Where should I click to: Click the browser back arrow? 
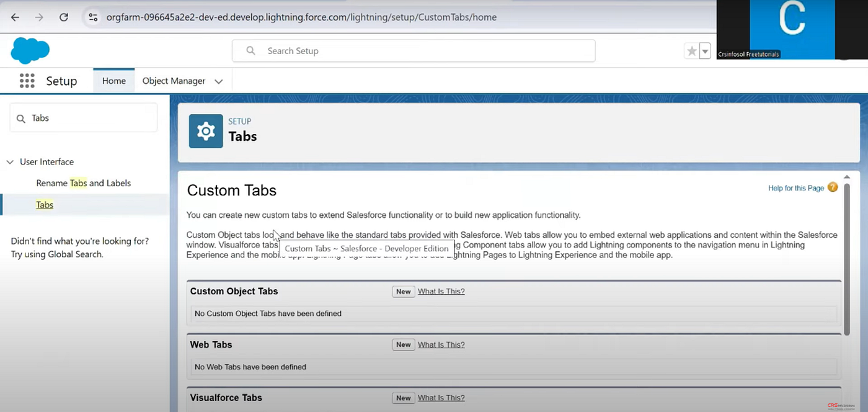point(15,17)
